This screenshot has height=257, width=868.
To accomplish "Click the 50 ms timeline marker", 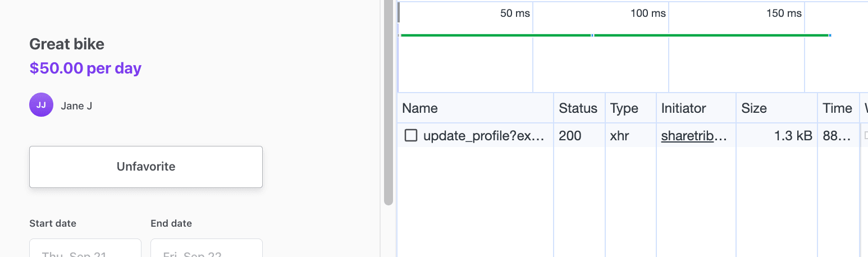I will tap(515, 13).
